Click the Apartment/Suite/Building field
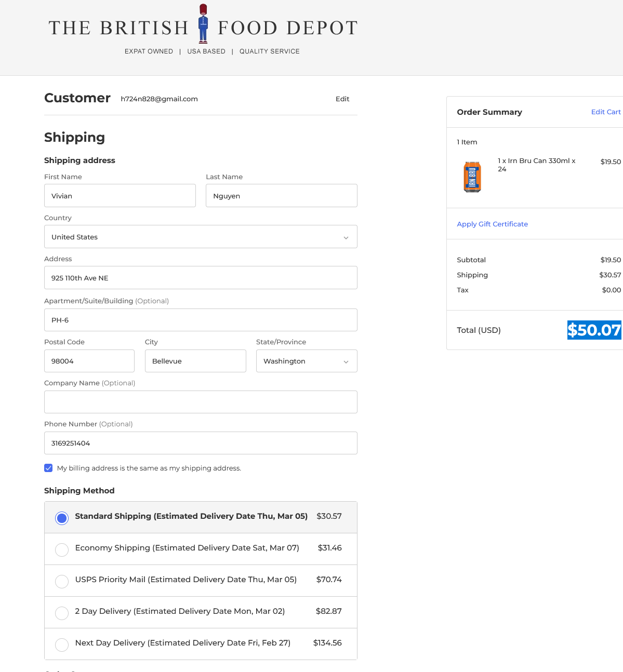623x672 pixels. coord(201,320)
